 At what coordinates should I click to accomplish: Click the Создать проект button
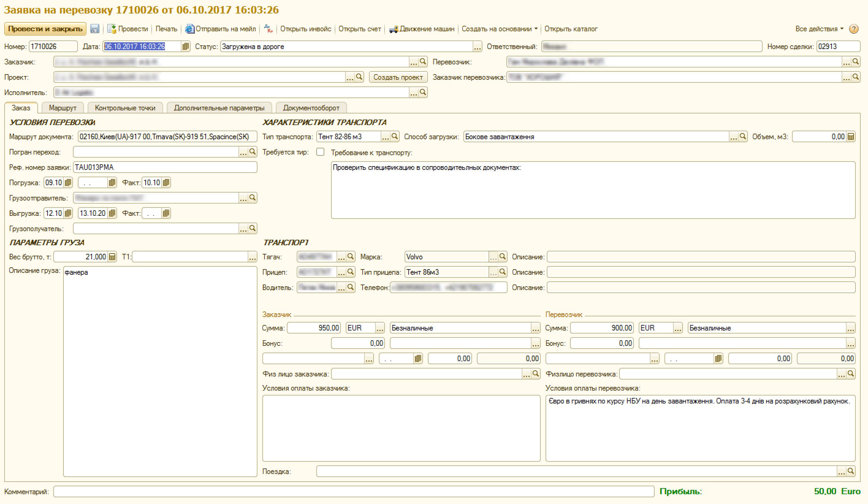(x=398, y=77)
